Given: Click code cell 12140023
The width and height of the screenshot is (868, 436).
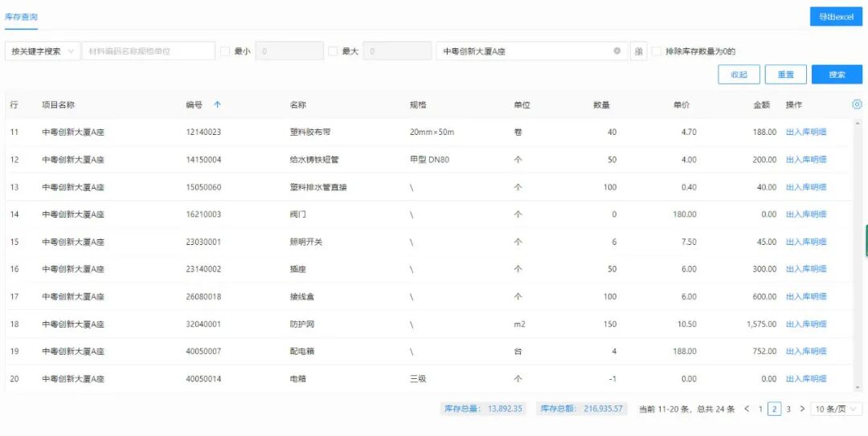Looking at the screenshot, I should [203, 132].
